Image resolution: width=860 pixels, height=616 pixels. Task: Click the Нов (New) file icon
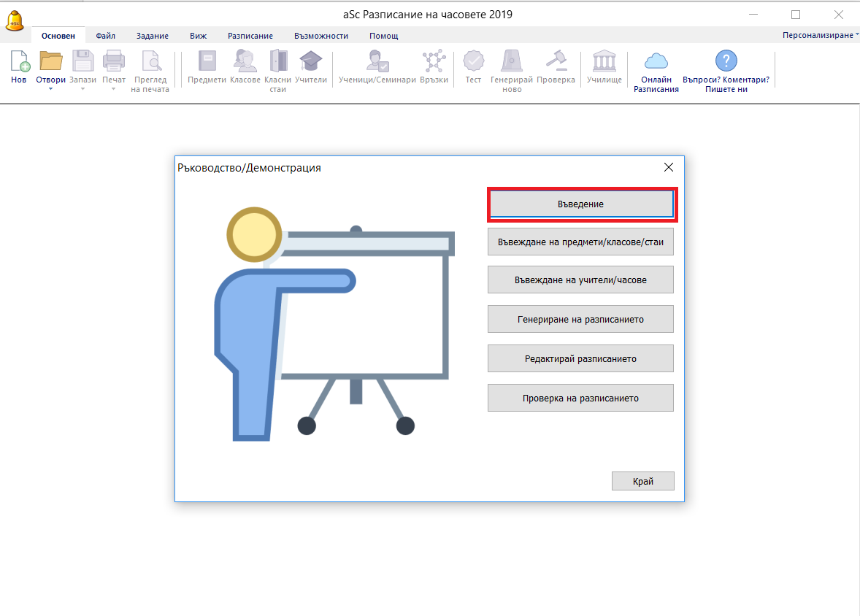19,61
